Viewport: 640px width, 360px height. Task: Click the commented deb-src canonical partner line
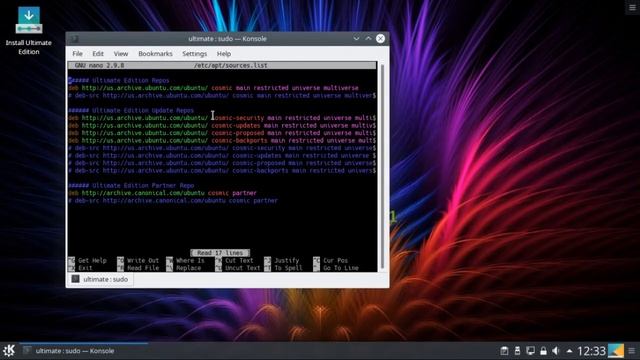(x=173, y=200)
